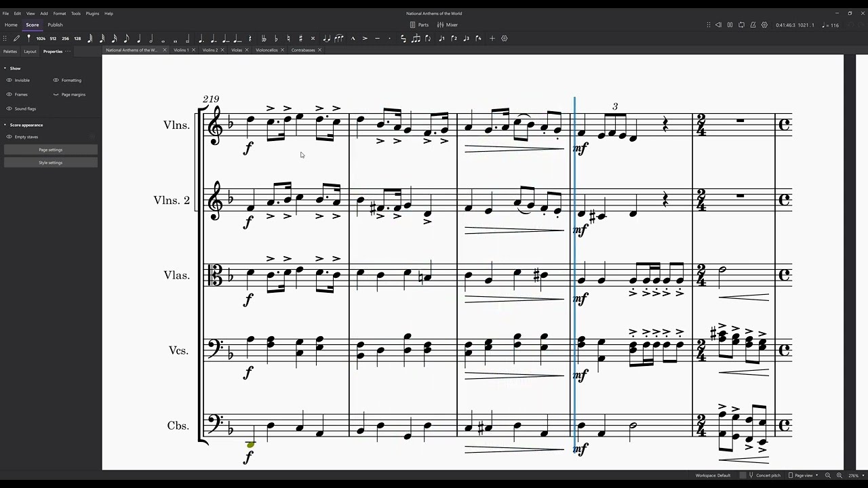The width and height of the screenshot is (868, 488).
Task: Switch to the Violins 1 part tab
Action: (x=180, y=50)
